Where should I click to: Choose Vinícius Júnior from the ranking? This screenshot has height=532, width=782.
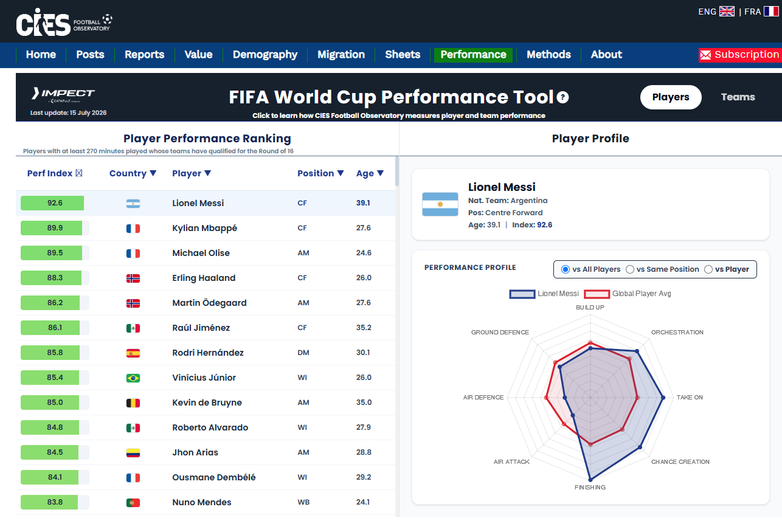tap(204, 378)
